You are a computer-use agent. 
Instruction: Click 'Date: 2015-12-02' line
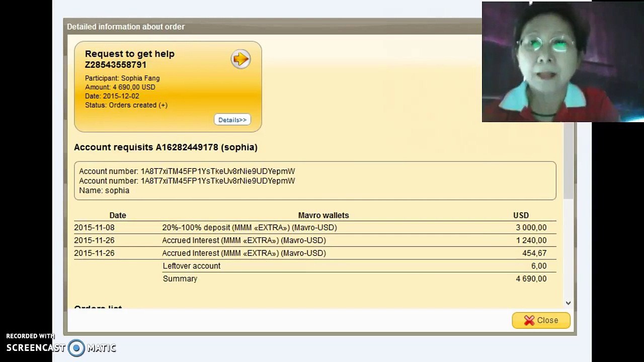point(112,96)
